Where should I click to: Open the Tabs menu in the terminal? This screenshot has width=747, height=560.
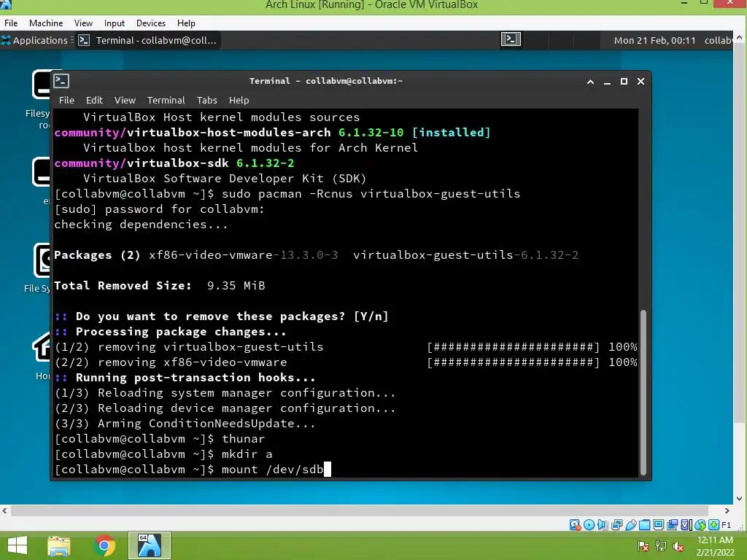(206, 101)
